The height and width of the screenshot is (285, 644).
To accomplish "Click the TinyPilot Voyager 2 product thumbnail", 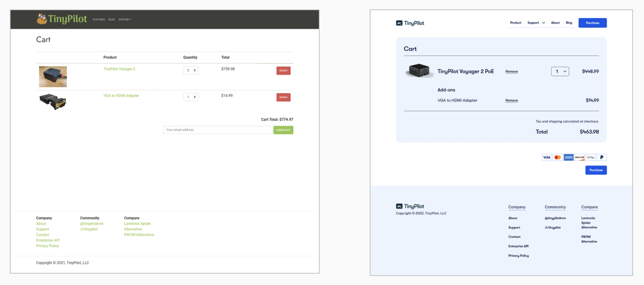I will point(53,76).
